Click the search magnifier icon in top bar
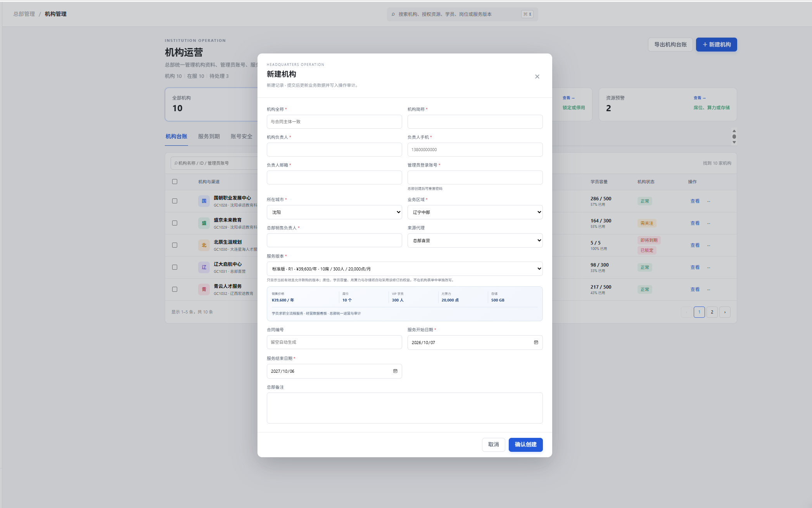Screen dimensions: 812x508 (393, 14)
